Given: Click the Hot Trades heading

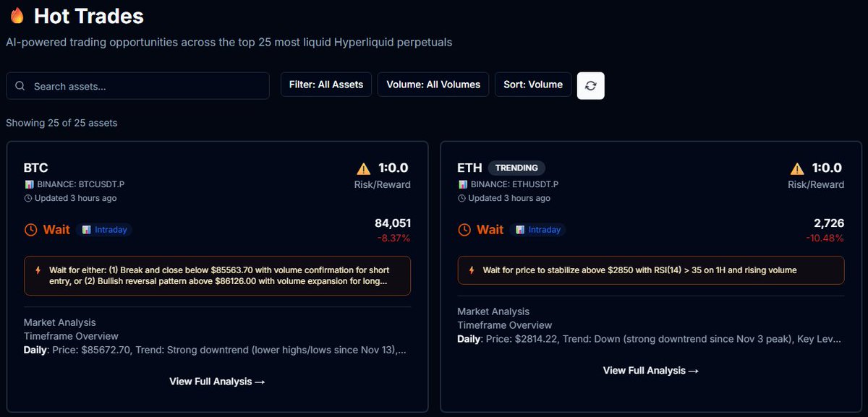Looking at the screenshot, I should (89, 16).
